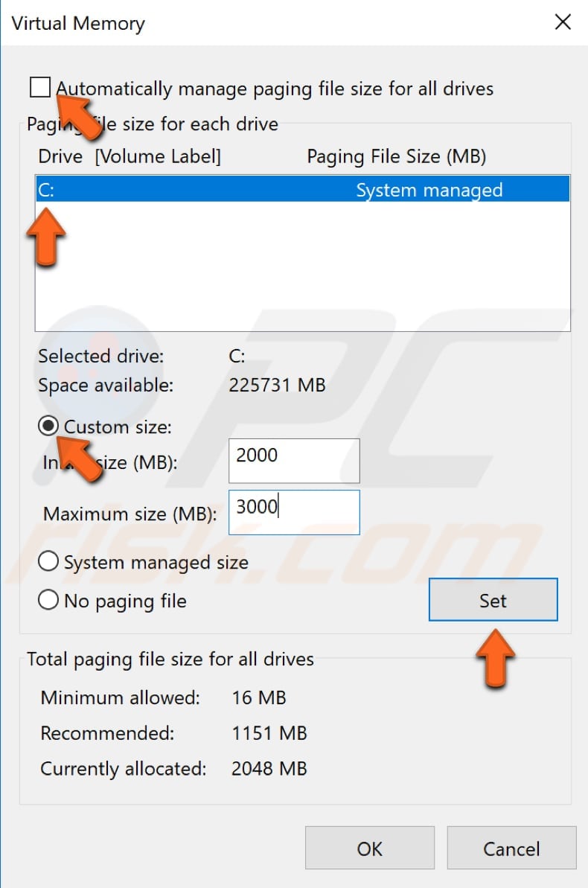The height and width of the screenshot is (888, 588).
Task: Confirm with the OK button
Action: [x=369, y=848]
